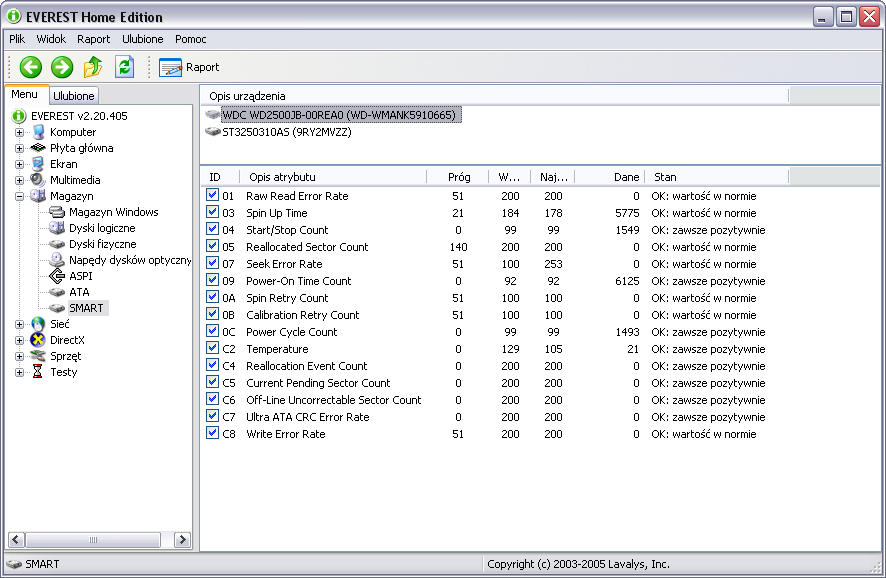Viewport: 886px width, 578px height.
Task: Expand the Sieć tree node
Action: pos(19,324)
